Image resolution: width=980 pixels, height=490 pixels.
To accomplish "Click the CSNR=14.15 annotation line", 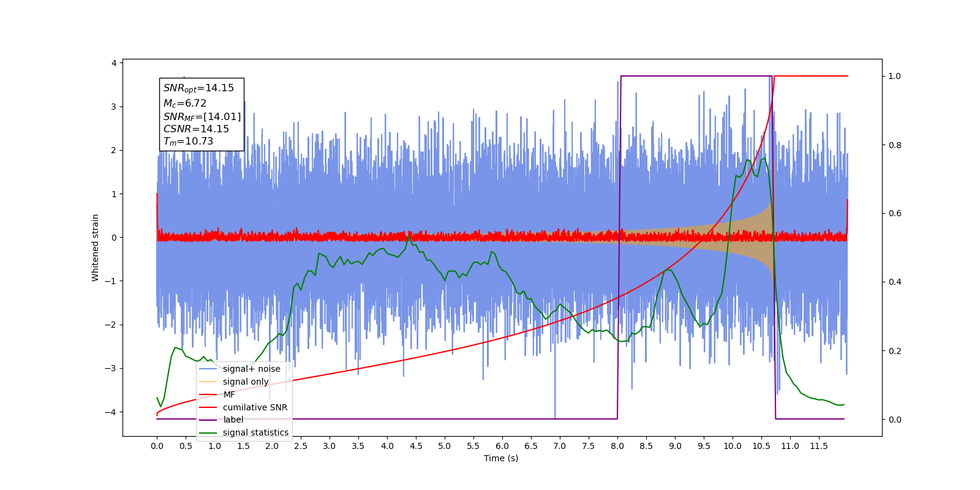I will (196, 129).
